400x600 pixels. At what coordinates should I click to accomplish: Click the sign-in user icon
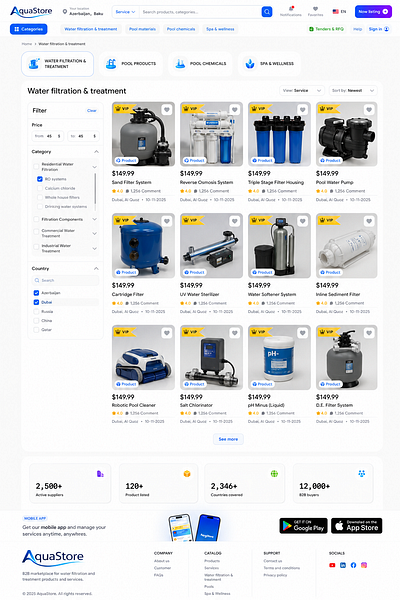point(387,29)
